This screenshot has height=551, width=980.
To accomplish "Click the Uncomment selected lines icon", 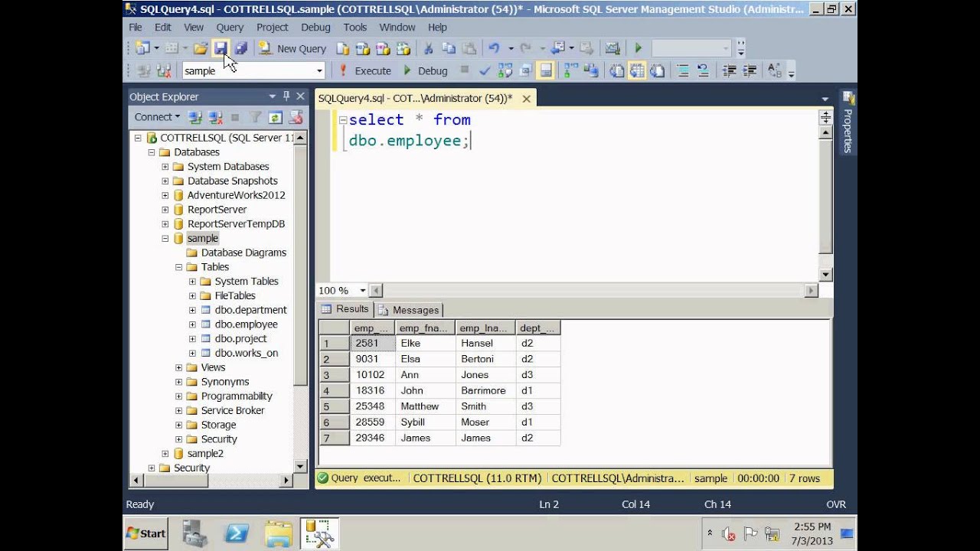I will pos(703,70).
